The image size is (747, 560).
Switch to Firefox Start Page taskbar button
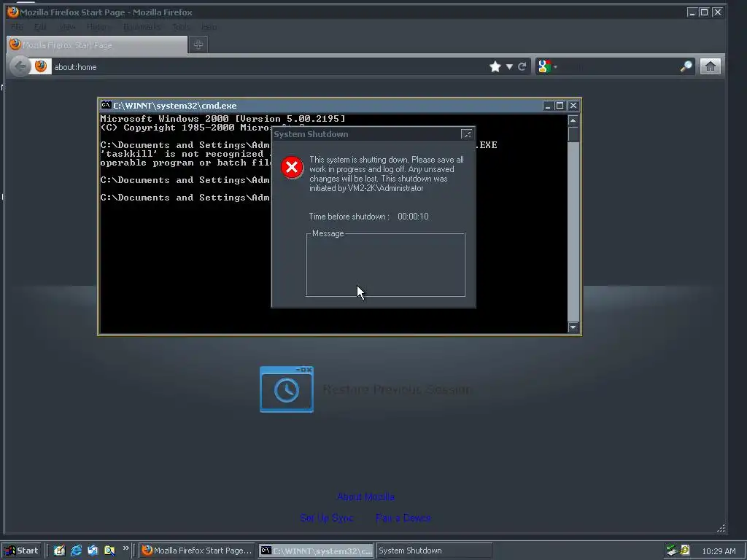click(x=198, y=551)
